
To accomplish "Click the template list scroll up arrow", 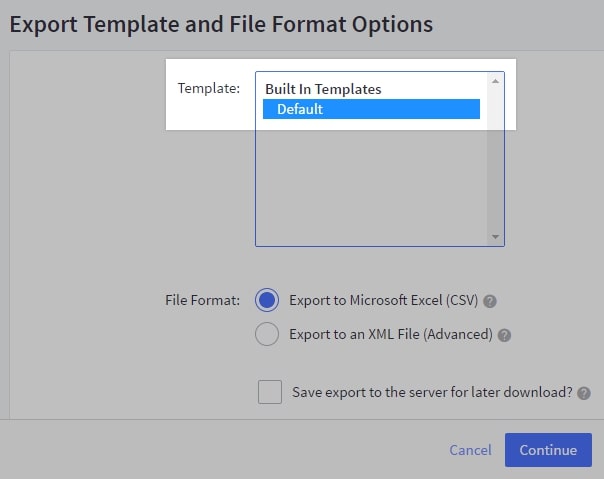I will tap(495, 81).
